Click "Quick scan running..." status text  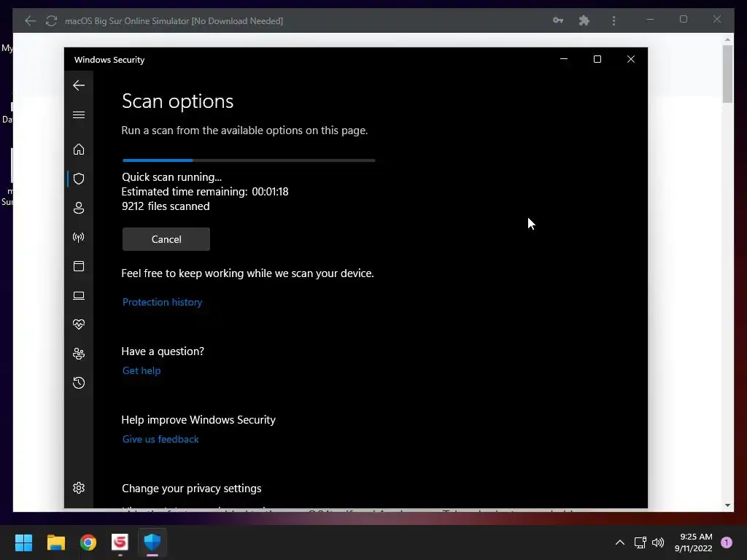[172, 176]
